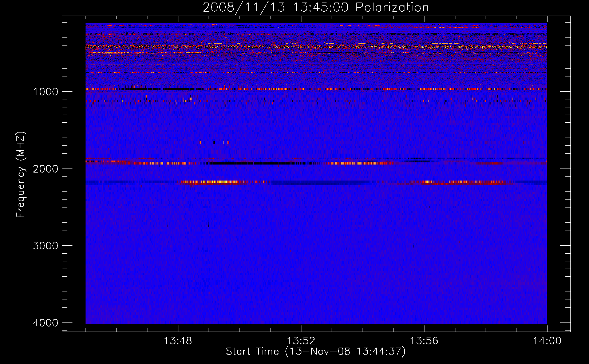Click the 13:56 time tick label
Viewport: 589px width, 364px height.
coord(424,341)
